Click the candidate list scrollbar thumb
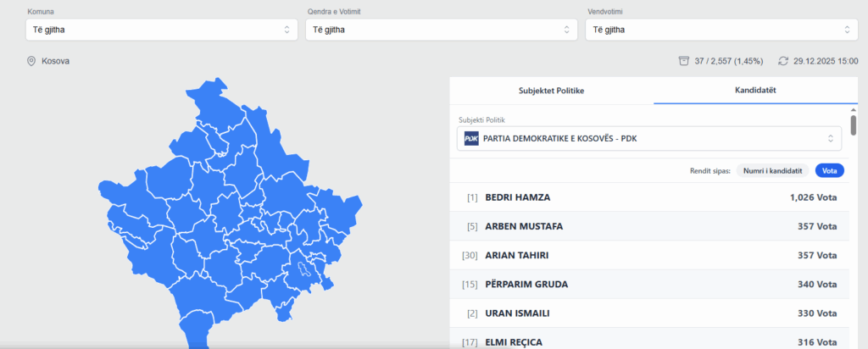868x349 pixels. point(854,125)
